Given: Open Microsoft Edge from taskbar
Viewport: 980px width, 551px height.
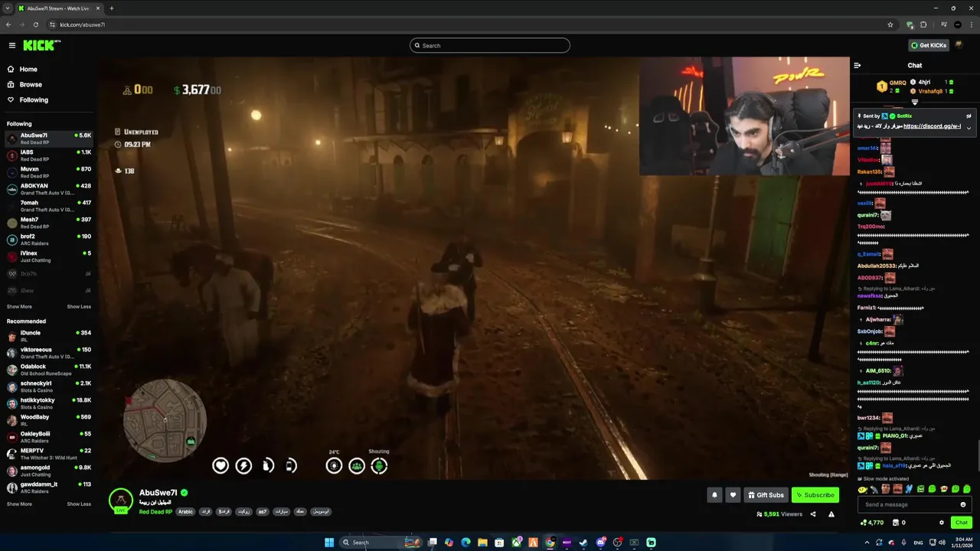Looking at the screenshot, I should pyautogui.click(x=465, y=543).
